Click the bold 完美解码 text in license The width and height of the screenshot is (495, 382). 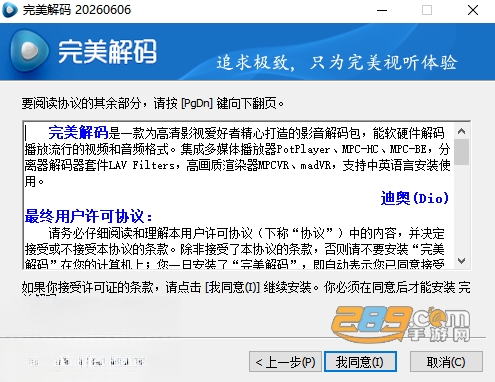(x=78, y=133)
